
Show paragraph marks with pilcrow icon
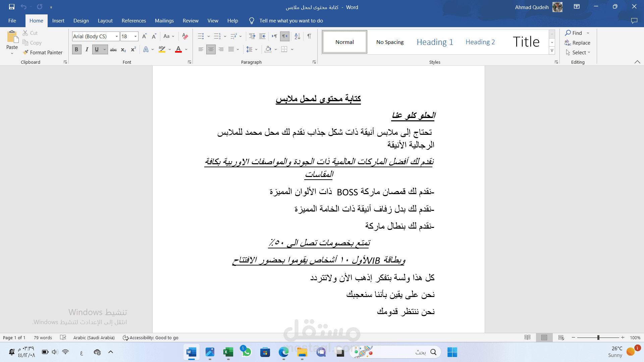point(309,36)
